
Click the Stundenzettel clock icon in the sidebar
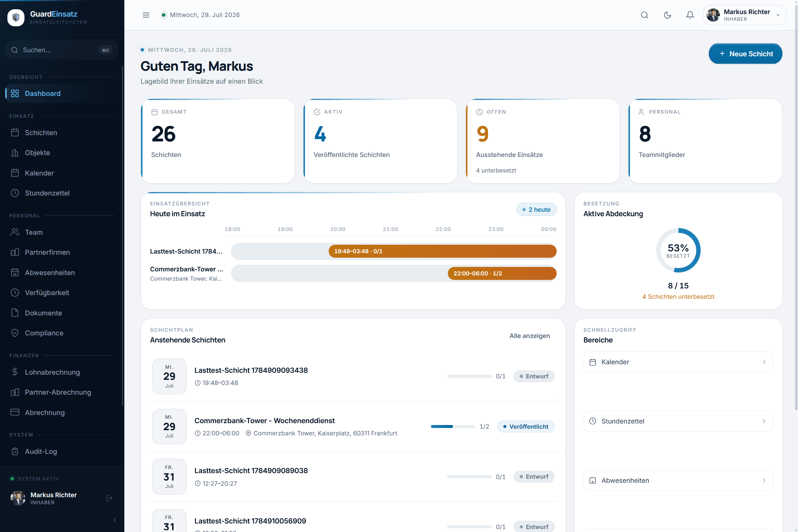pyautogui.click(x=15, y=193)
